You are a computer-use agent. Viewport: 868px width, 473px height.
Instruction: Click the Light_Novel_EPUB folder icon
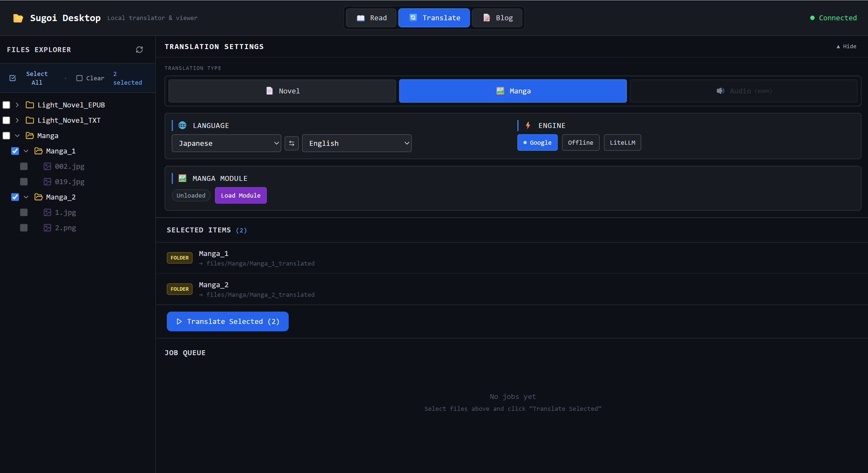tap(30, 105)
